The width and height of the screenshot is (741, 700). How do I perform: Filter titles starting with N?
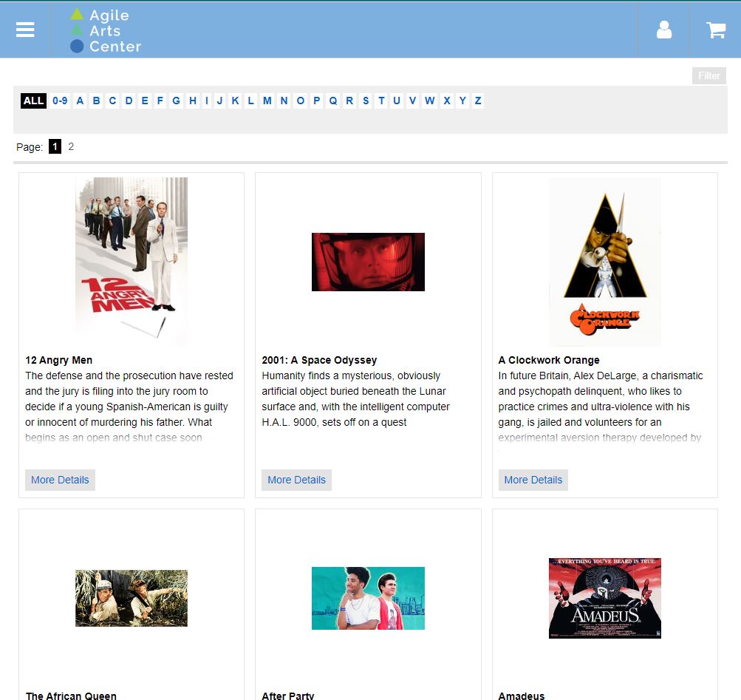pyautogui.click(x=284, y=101)
